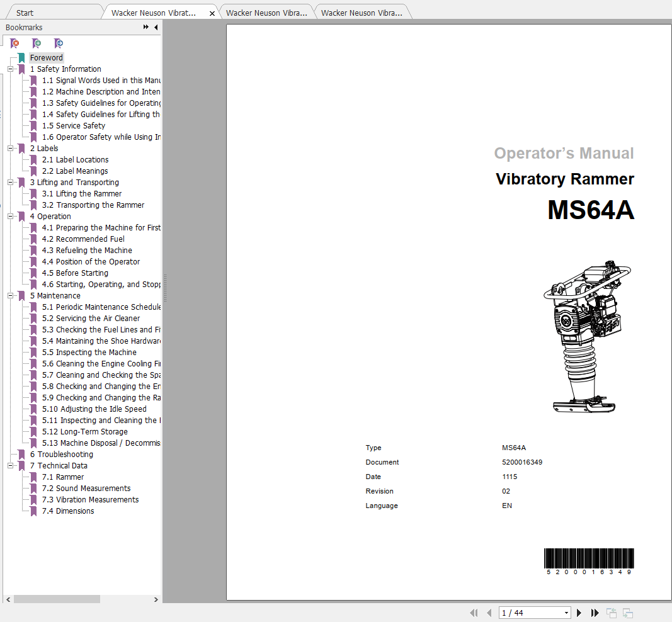Open 1.6 Operator Safety bookmark
Image resolution: width=672 pixels, height=622 pixels.
coord(101,137)
